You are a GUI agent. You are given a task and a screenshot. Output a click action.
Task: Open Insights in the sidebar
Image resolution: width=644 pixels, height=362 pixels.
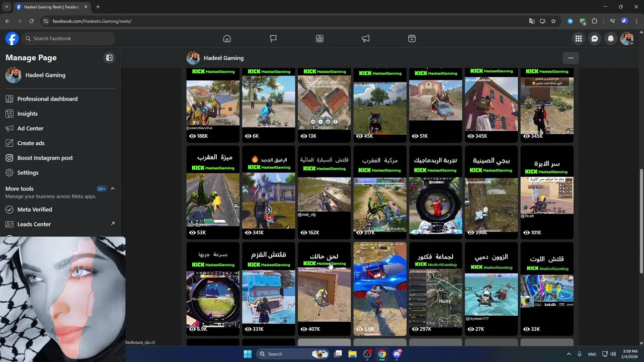[x=28, y=114]
